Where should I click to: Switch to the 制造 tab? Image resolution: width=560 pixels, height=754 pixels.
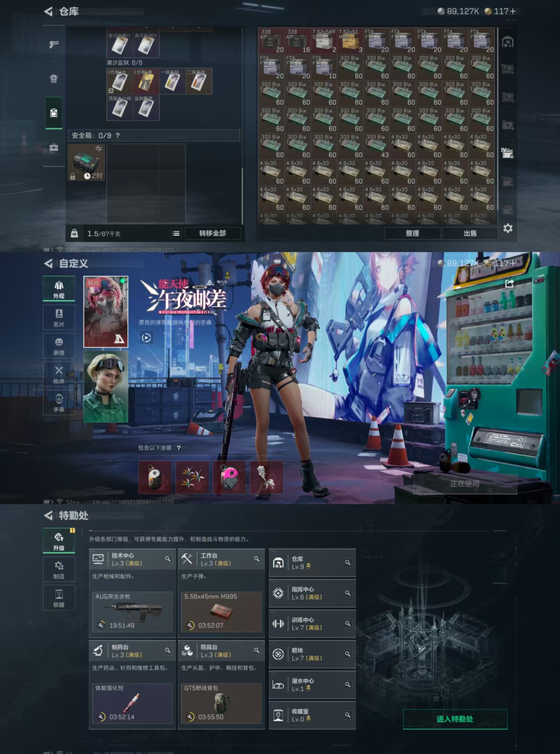[x=59, y=570]
